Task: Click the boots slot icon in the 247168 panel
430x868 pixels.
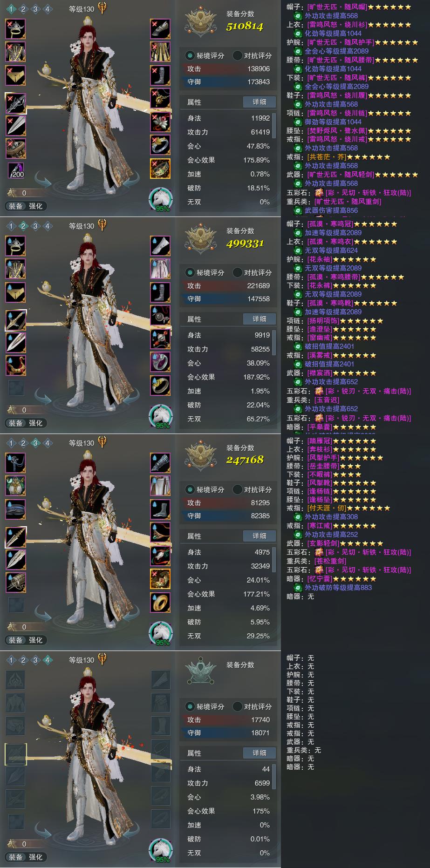Action: click(x=160, y=509)
